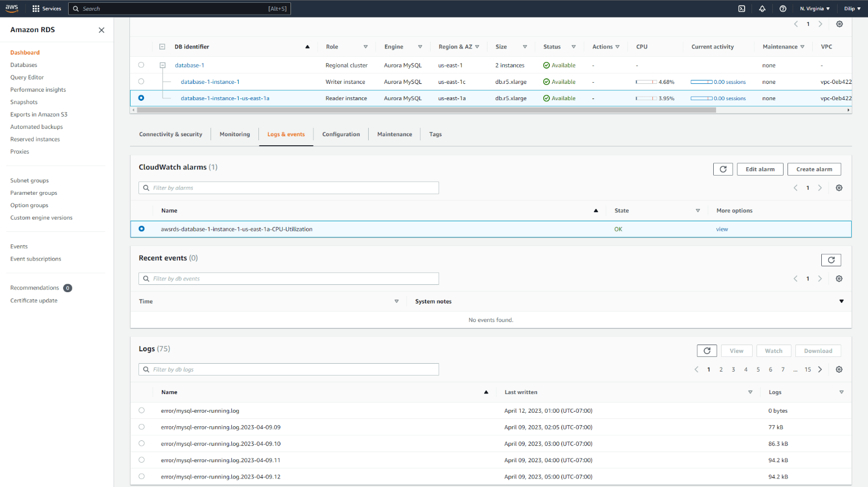Open the alarm's view link
The width and height of the screenshot is (868, 487).
722,229
